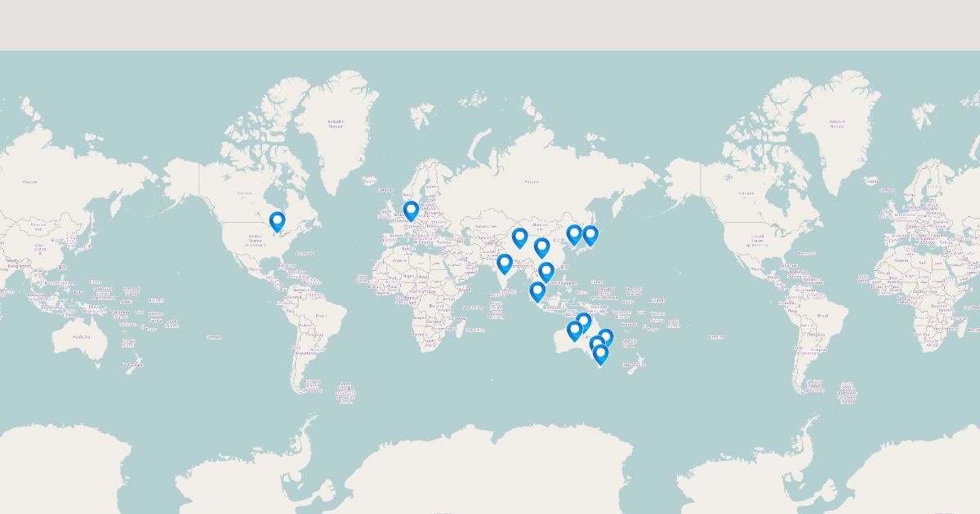Open the marker over Germany
This screenshot has width=980, height=514.
coord(411,211)
